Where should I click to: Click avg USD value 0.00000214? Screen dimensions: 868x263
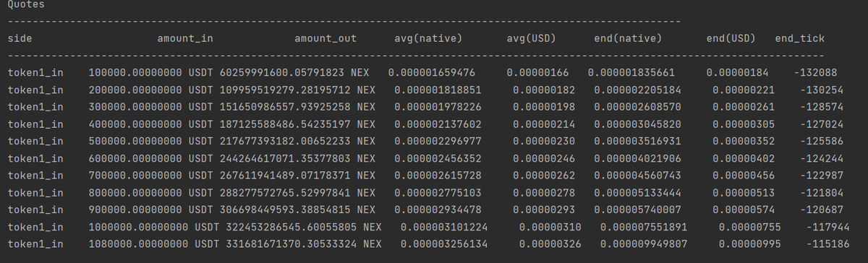[x=545, y=124]
